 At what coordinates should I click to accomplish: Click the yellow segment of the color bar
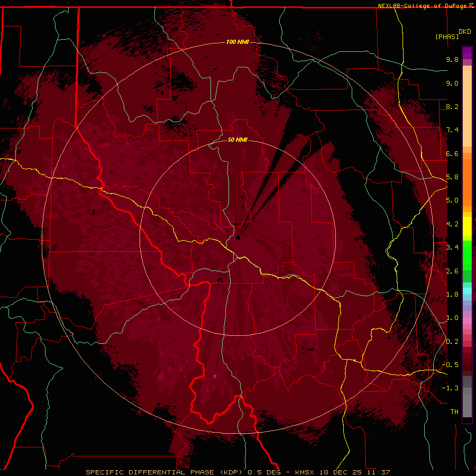(x=467, y=226)
